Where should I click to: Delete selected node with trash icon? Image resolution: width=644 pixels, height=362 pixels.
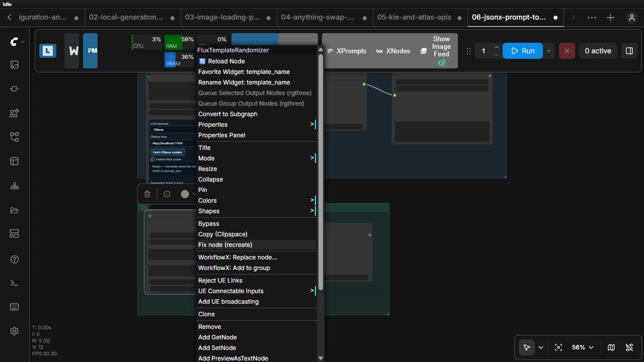pos(147,194)
